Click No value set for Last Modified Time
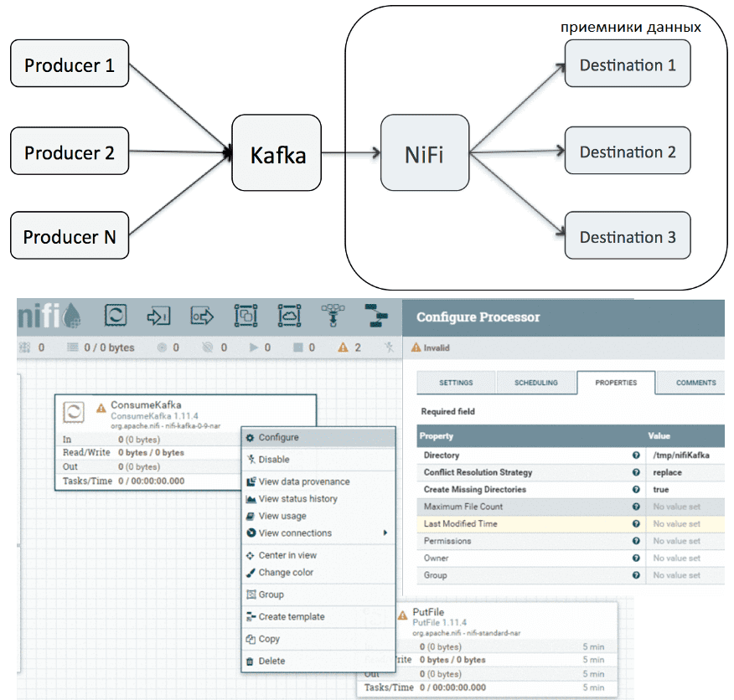Viewport: 734px width, 700px height. coord(676,523)
